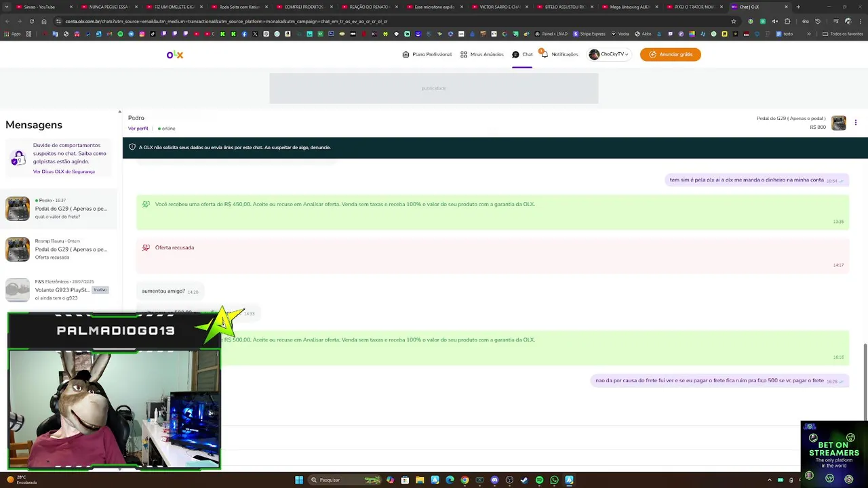The image size is (868, 488).
Task: Click the taskbar Pesquisar search box
Action: [345, 480]
